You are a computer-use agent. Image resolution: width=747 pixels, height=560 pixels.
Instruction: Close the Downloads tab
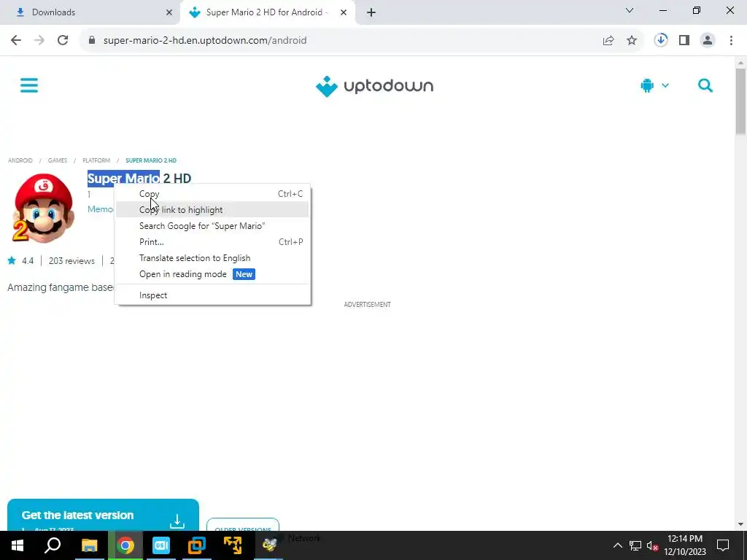point(169,12)
